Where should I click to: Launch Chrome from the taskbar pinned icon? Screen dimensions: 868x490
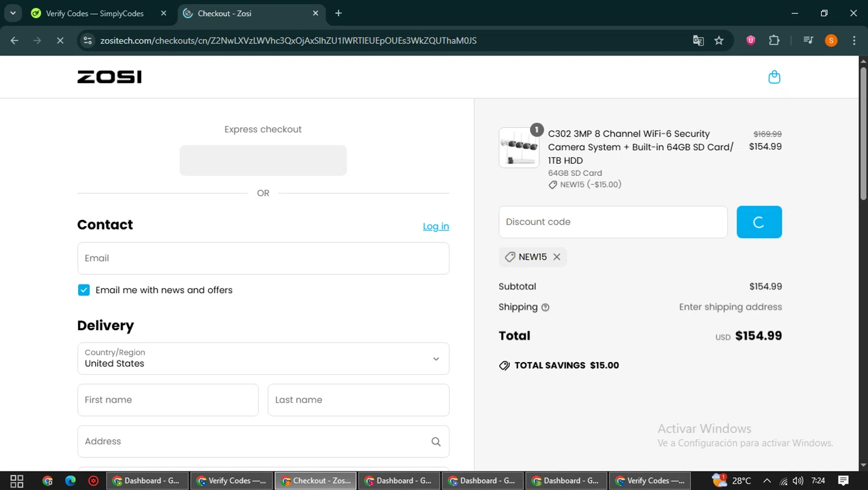tap(47, 481)
